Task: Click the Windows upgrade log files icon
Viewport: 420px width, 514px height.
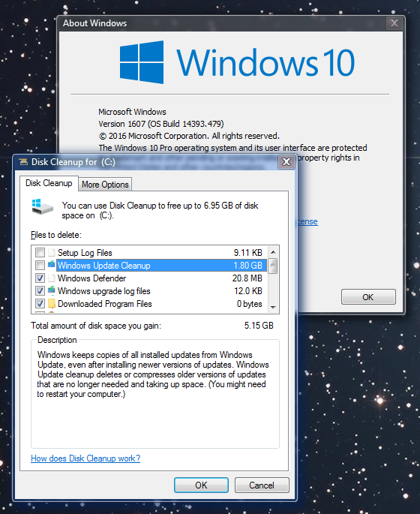Action: [52, 290]
